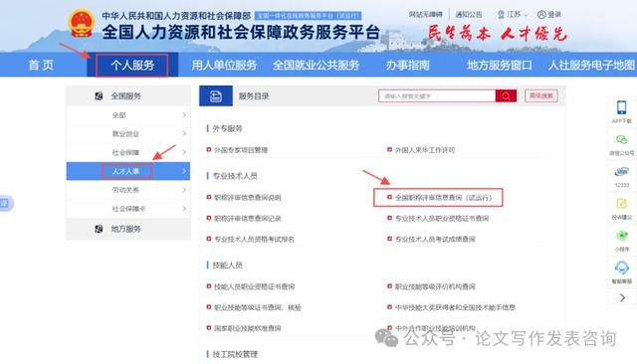The width and height of the screenshot is (637, 364).
Task: Click the 登录 text
Action: (554, 15)
